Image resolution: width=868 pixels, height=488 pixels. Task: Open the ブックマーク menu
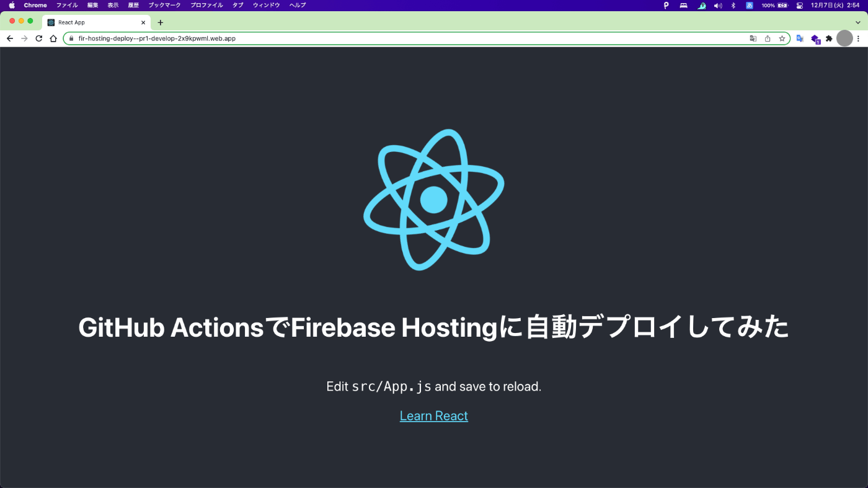point(164,5)
